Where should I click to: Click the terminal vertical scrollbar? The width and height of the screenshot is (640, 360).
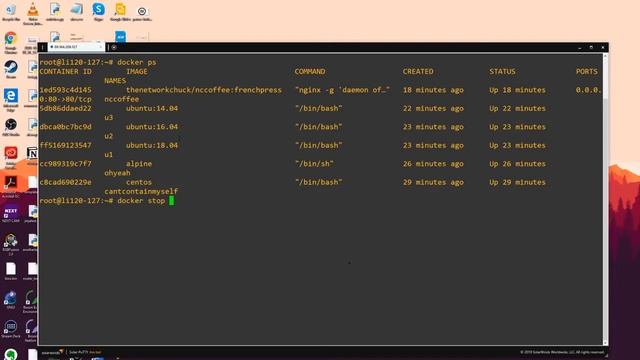[x=605, y=199]
